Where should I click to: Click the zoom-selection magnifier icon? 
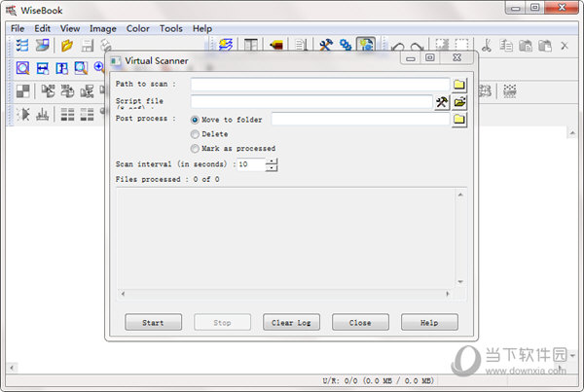click(81, 68)
